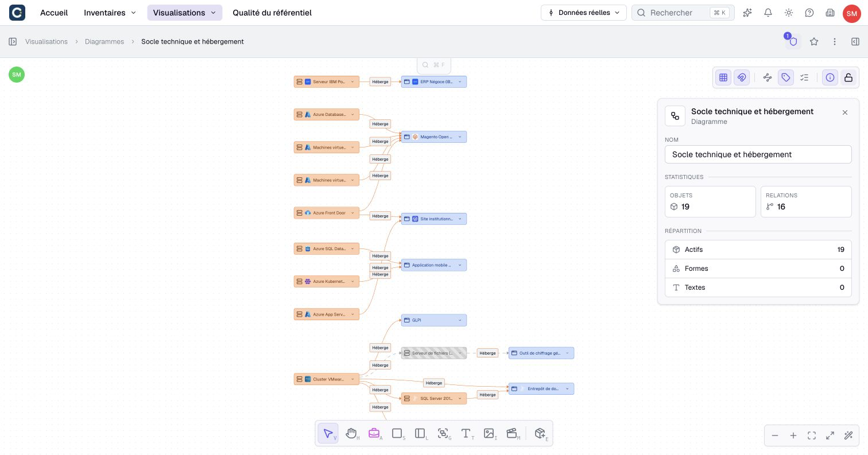868x455 pixels.
Task: Select the clapperboard media tool
Action: [512, 434]
